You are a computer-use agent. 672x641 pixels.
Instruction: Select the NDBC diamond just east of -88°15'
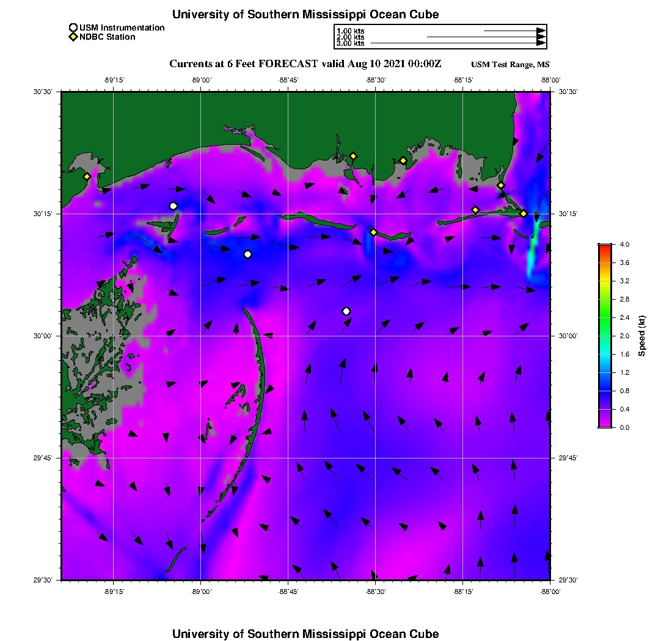[x=475, y=210]
